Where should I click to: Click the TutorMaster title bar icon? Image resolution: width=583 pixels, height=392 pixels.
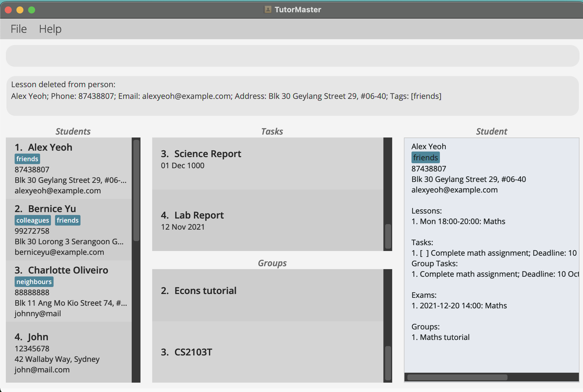tap(268, 10)
